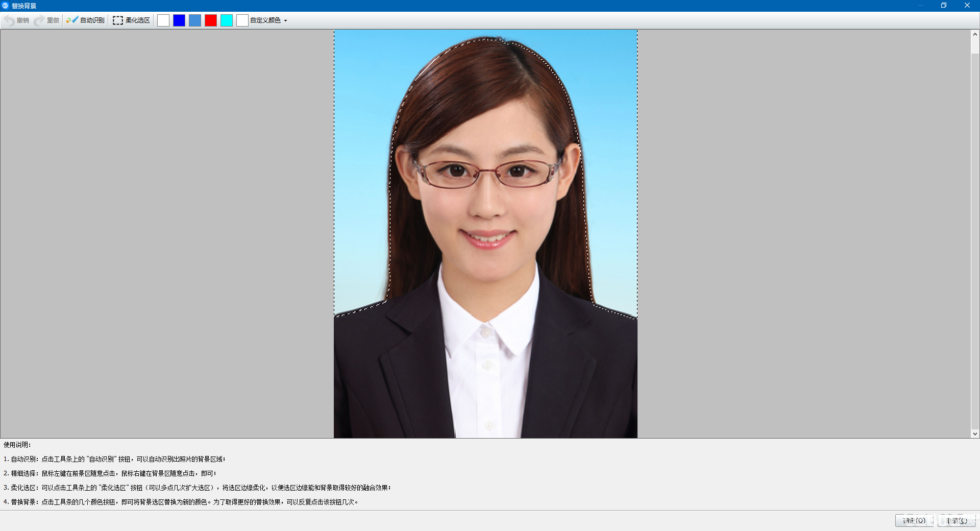This screenshot has width=980, height=531.
Task: Click instruction line 2 about 精细选择
Action: (x=110, y=473)
